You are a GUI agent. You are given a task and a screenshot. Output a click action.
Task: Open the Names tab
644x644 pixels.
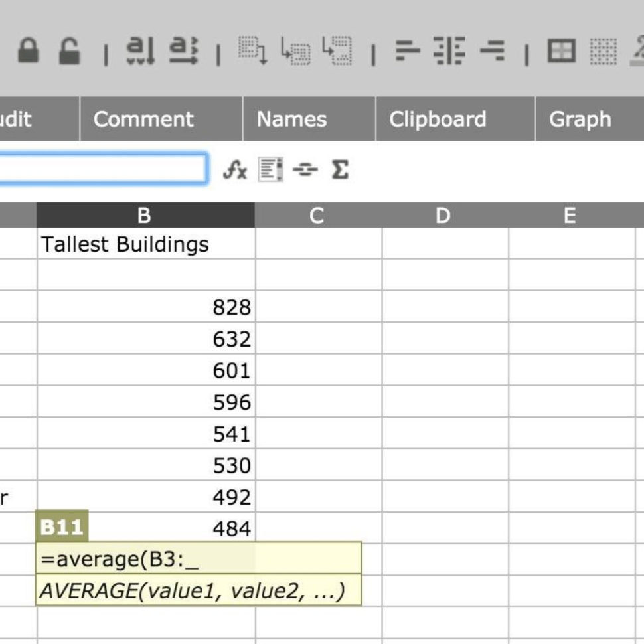click(291, 120)
